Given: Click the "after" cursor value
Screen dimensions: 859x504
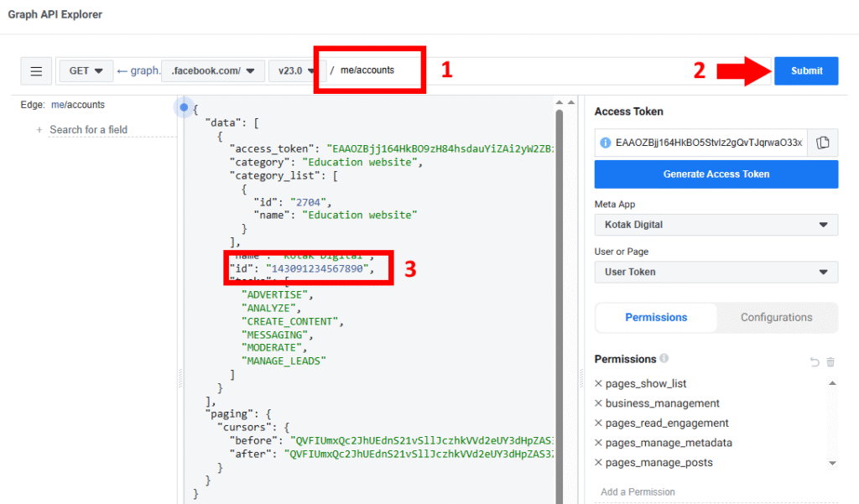Looking at the screenshot, I should point(419,455).
